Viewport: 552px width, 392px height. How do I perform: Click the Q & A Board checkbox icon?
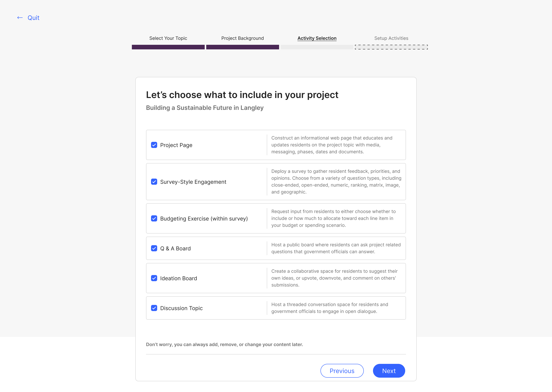coord(154,248)
